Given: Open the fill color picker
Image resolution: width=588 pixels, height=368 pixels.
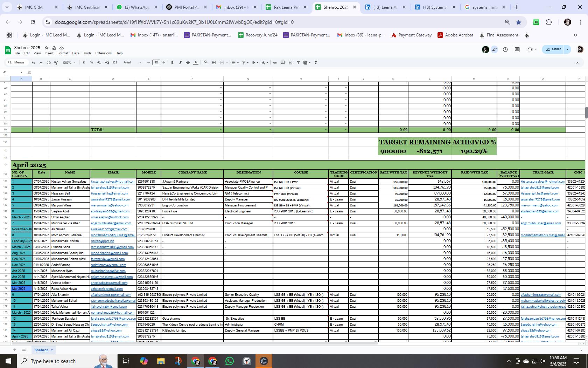Looking at the screenshot, I should coord(206,63).
